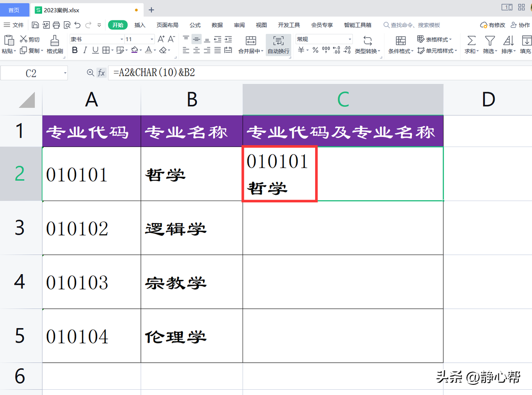Click the Fill (填充) icon

527,41
